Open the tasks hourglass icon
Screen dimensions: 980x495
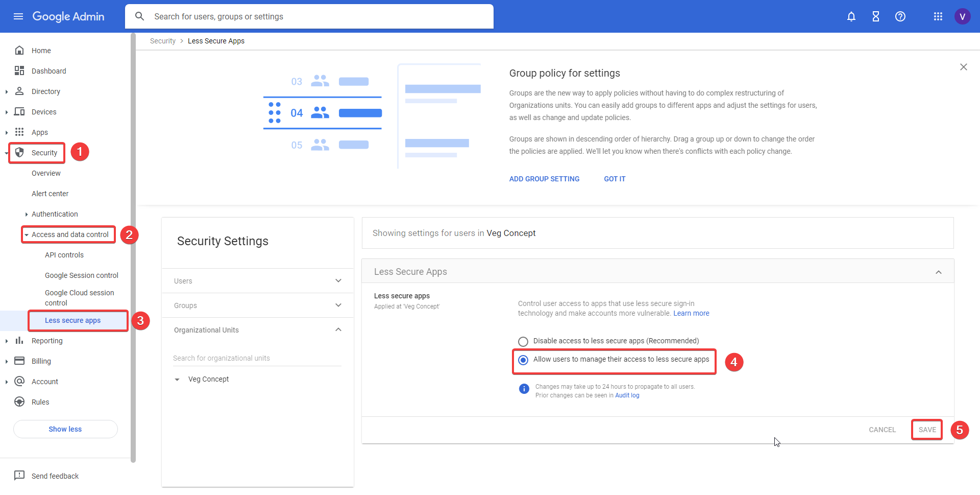click(x=876, y=16)
